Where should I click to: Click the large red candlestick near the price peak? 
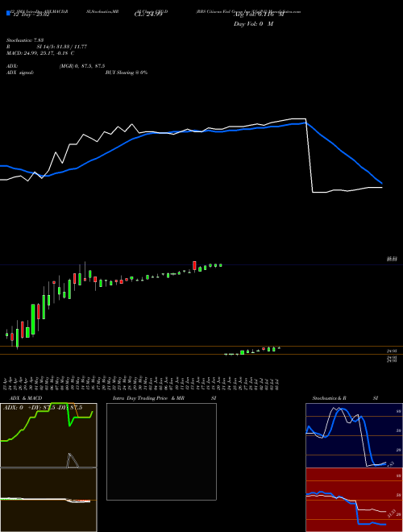pos(194,266)
